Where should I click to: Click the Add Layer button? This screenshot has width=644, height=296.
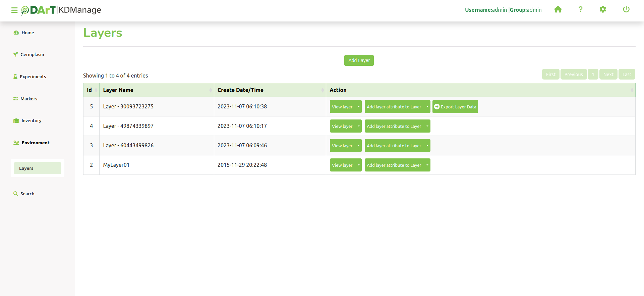(359, 60)
